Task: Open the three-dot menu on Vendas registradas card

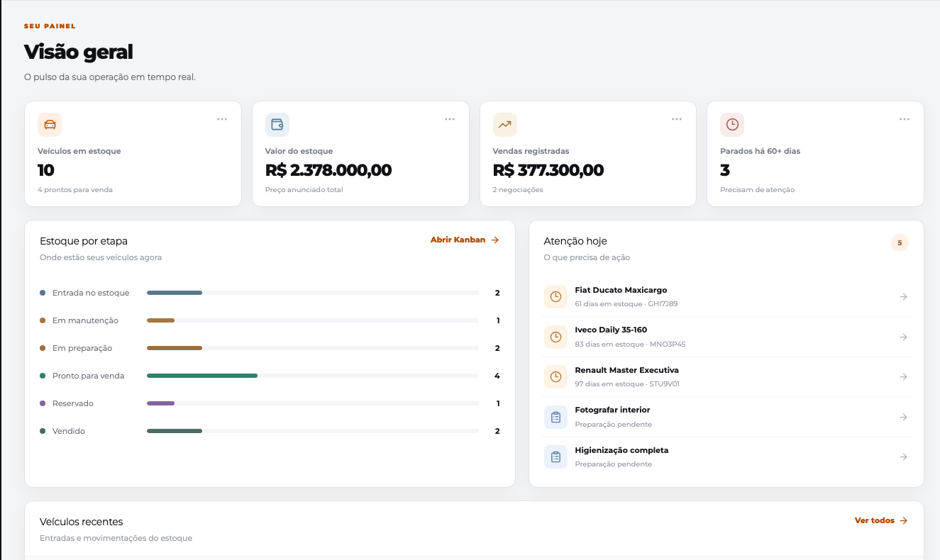Action: [677, 119]
